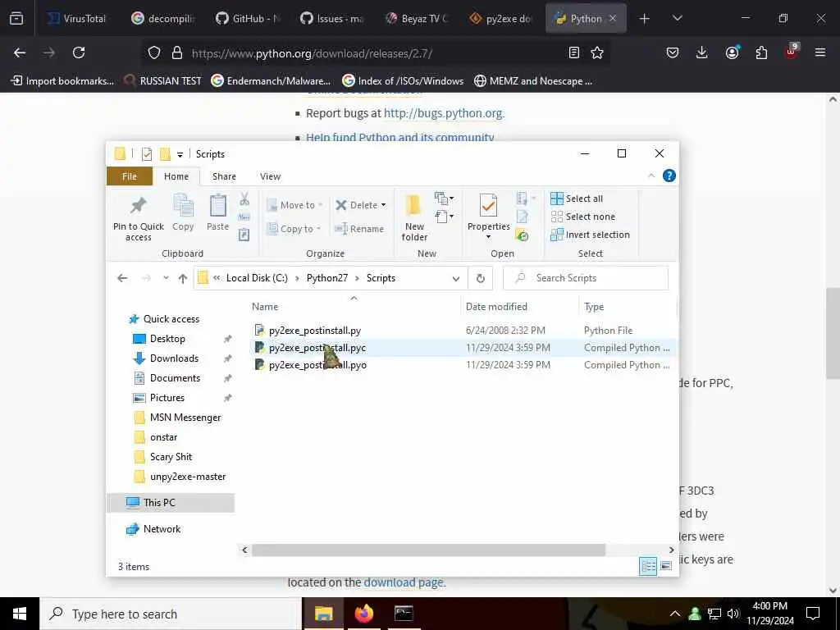Go back using Explorer's back arrow
This screenshot has height=630, width=840.
(x=122, y=278)
